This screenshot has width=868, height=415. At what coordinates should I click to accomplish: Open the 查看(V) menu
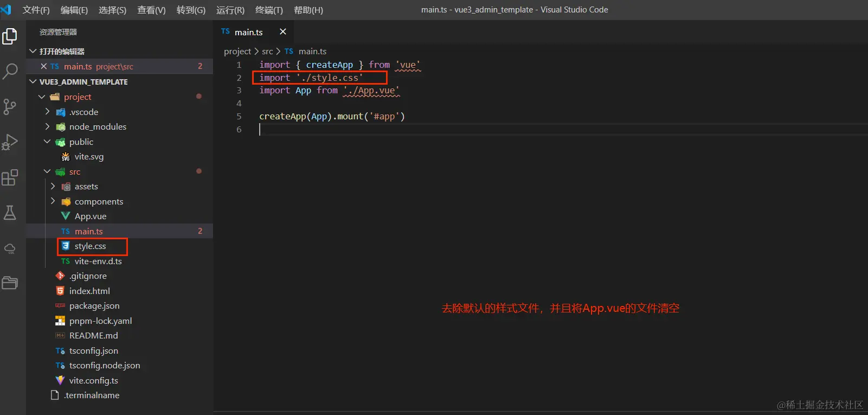click(x=151, y=10)
